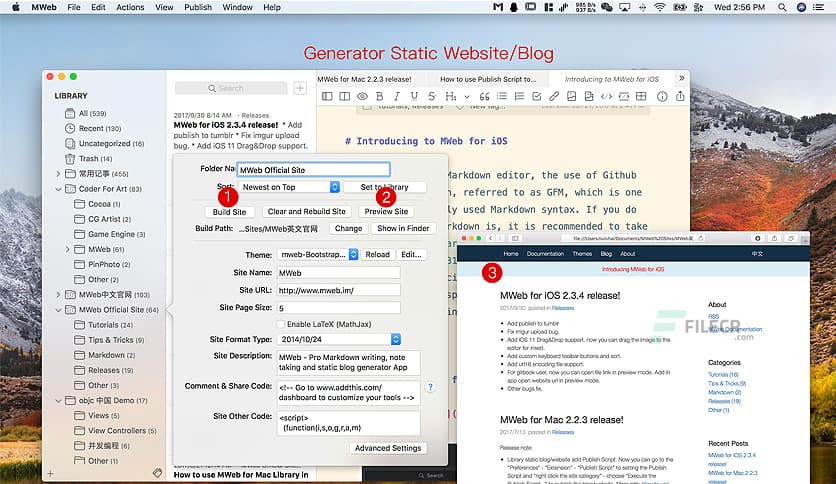Click Themes link in browser preview nav

[582, 254]
